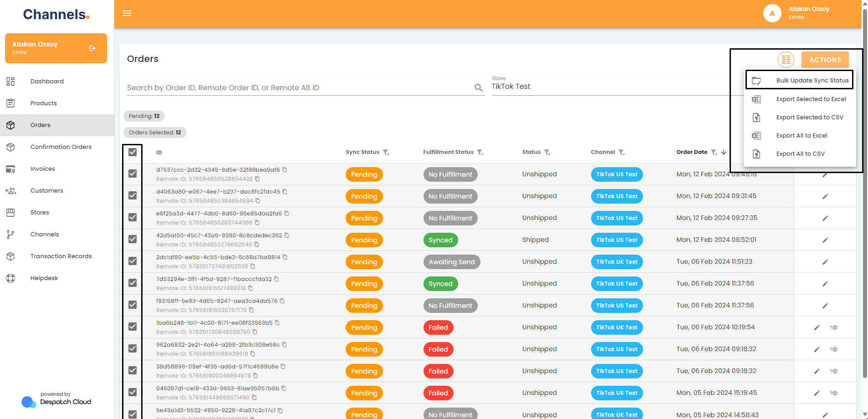Open Transaction Records in the sidebar

[57, 256]
